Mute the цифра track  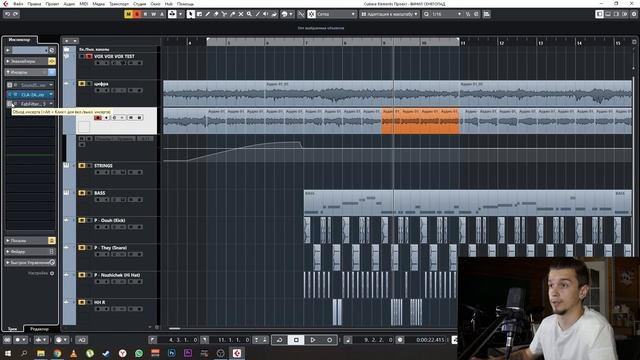coord(82,84)
